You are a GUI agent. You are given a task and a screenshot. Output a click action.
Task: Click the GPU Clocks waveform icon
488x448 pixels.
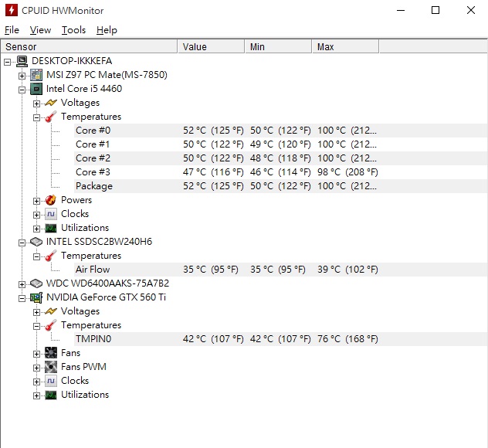51,381
